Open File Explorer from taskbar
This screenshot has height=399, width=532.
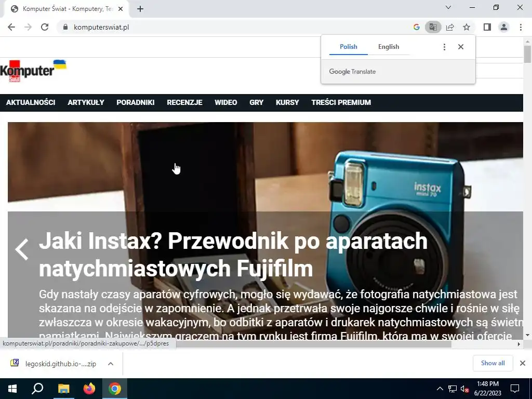point(63,389)
